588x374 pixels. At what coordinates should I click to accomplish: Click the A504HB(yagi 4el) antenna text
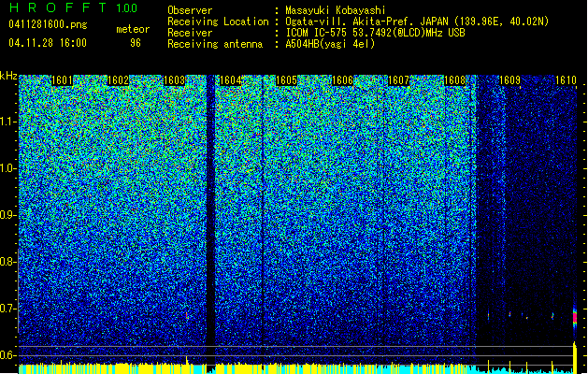[330, 44]
